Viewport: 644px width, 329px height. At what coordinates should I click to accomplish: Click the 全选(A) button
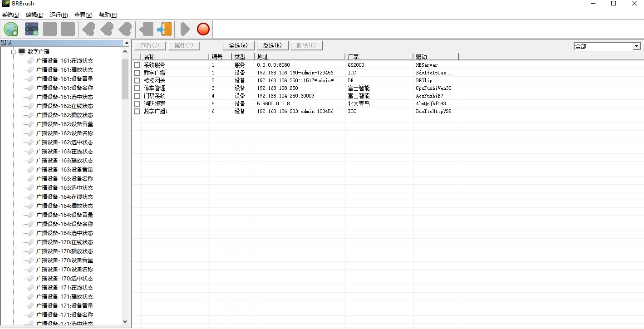point(238,45)
